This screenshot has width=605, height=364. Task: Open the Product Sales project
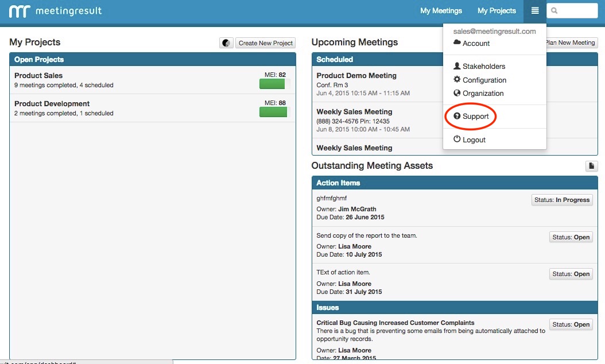[38, 76]
